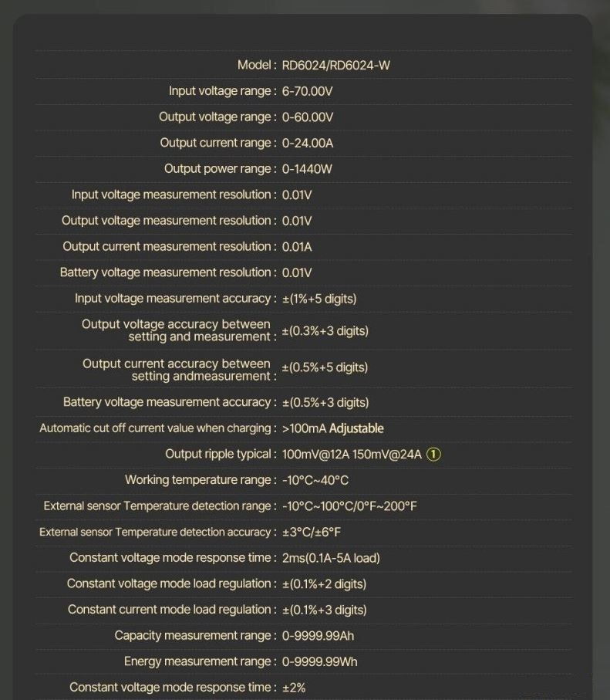Select the 0.01A current resolution value
Viewport: 610px width, 700px height.
[x=297, y=247]
